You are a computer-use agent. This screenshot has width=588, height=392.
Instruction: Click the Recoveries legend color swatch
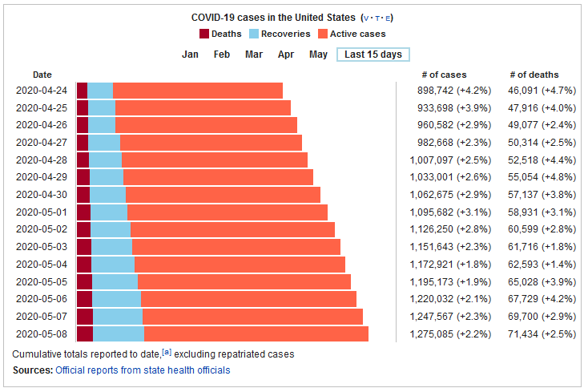tap(255, 34)
